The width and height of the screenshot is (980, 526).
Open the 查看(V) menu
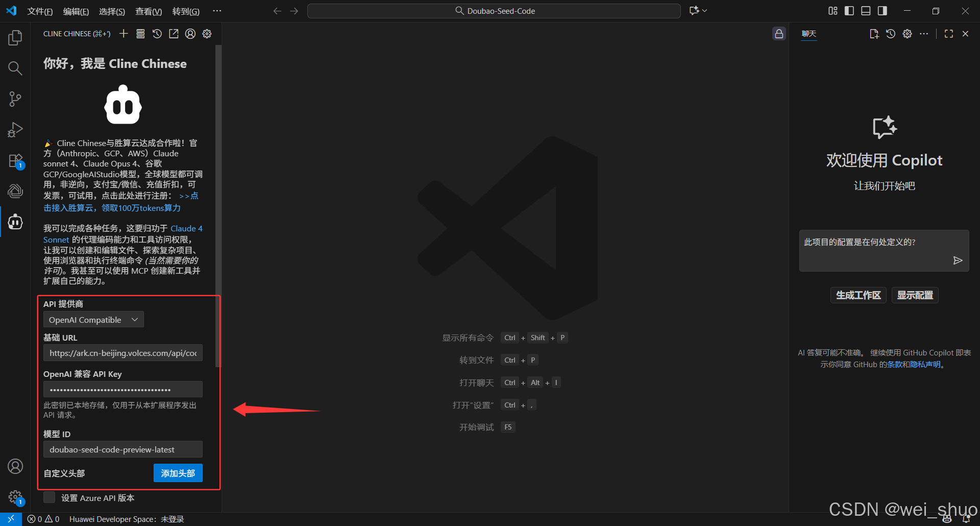pyautogui.click(x=149, y=11)
